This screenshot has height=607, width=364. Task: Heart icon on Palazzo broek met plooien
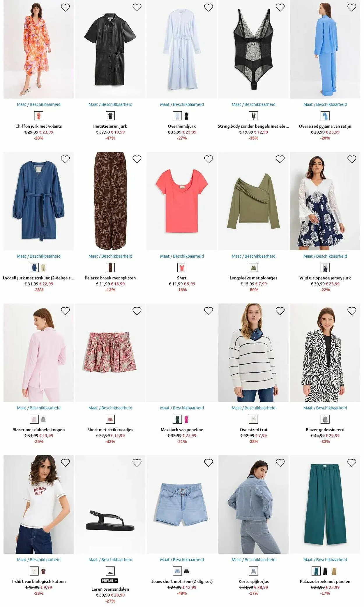[352, 463]
